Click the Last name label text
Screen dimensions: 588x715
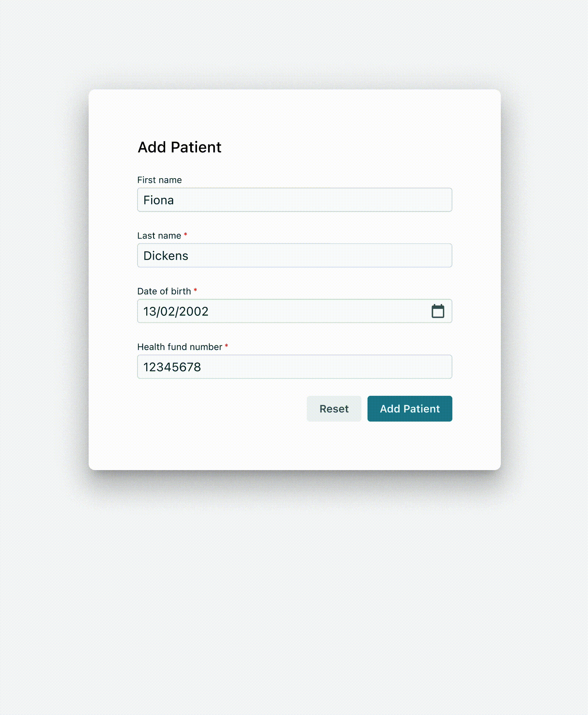tap(159, 236)
